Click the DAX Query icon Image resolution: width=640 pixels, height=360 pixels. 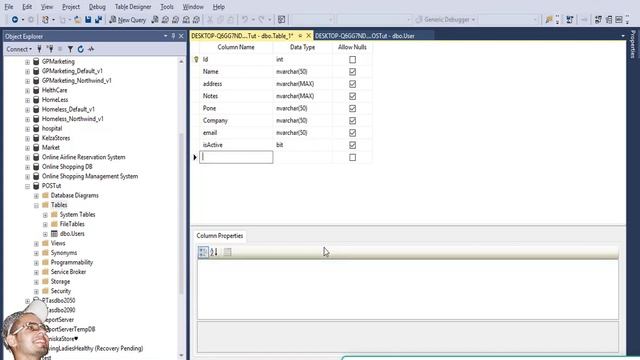click(196, 20)
